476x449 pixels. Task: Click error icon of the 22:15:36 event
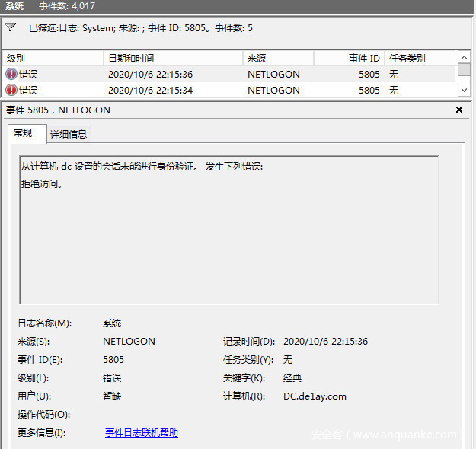pyautogui.click(x=11, y=75)
